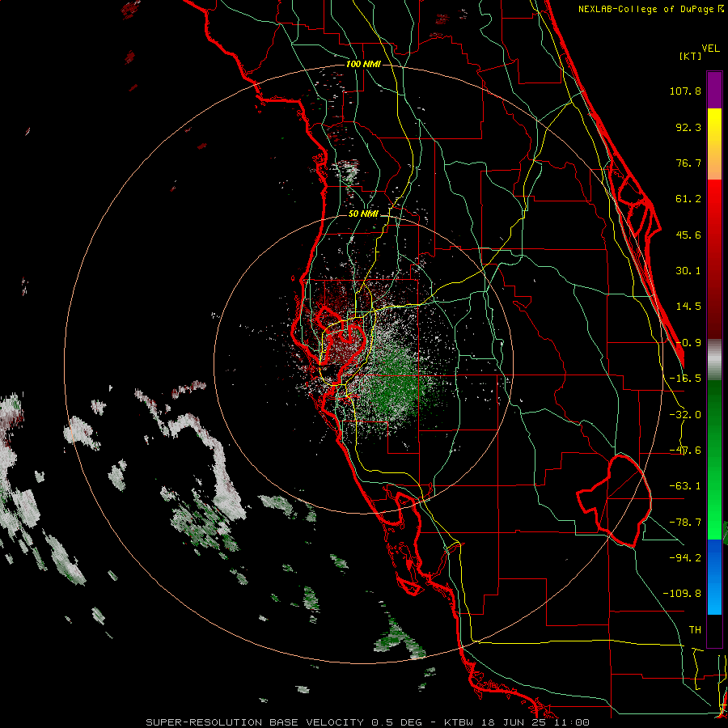Viewport: 728px width, 728px height.
Task: Click the VEL legend title
Action: (711, 49)
